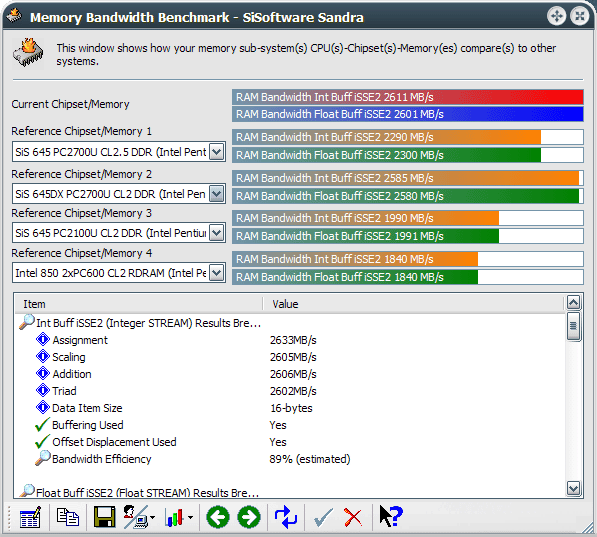
Task: Close the window with title bar X
Action: click(579, 16)
